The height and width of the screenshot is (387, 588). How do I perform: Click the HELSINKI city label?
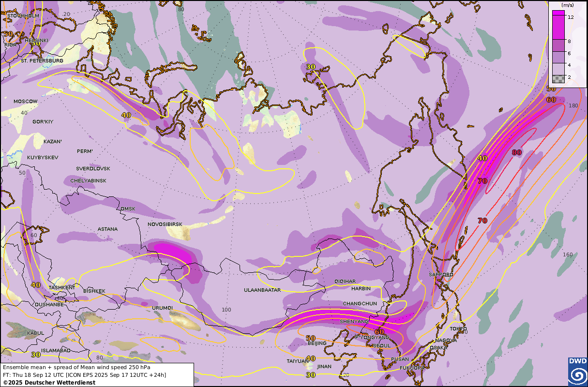pyautogui.click(x=36, y=40)
